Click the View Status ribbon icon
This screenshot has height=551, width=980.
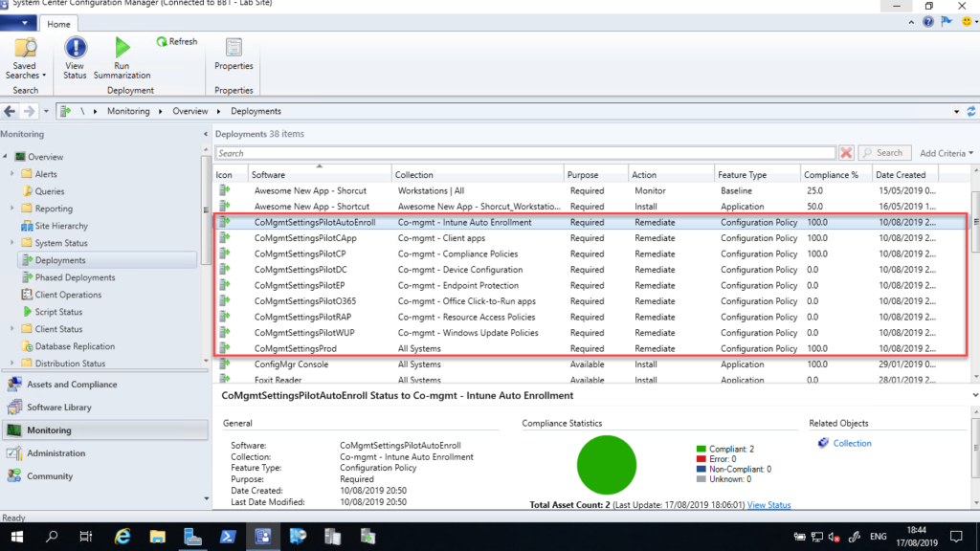coord(75,58)
